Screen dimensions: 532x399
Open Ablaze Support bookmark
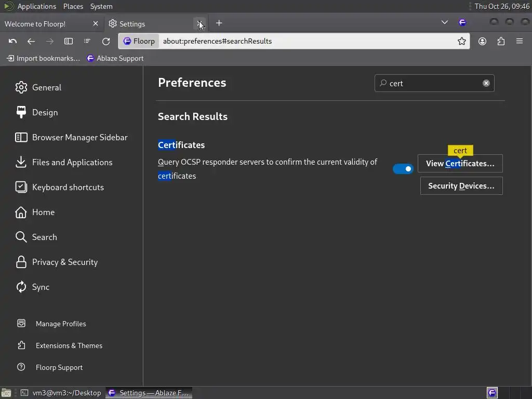(115, 58)
